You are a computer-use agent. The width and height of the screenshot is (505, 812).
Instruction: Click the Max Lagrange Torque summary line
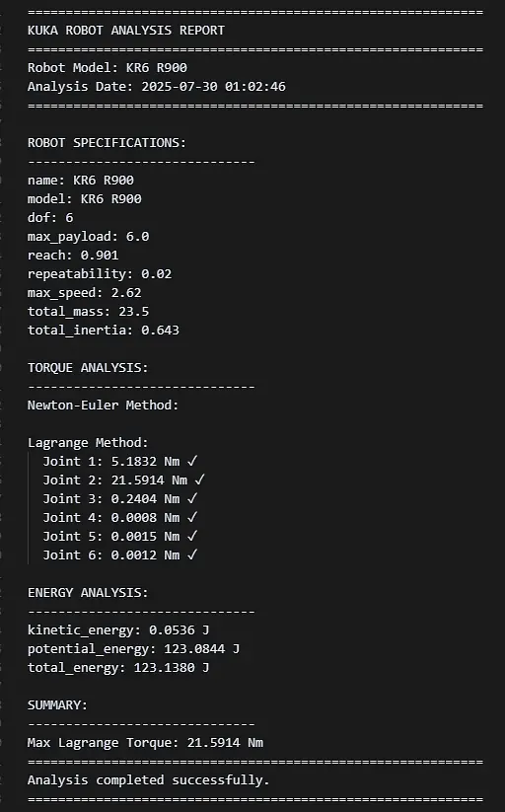coord(145,742)
